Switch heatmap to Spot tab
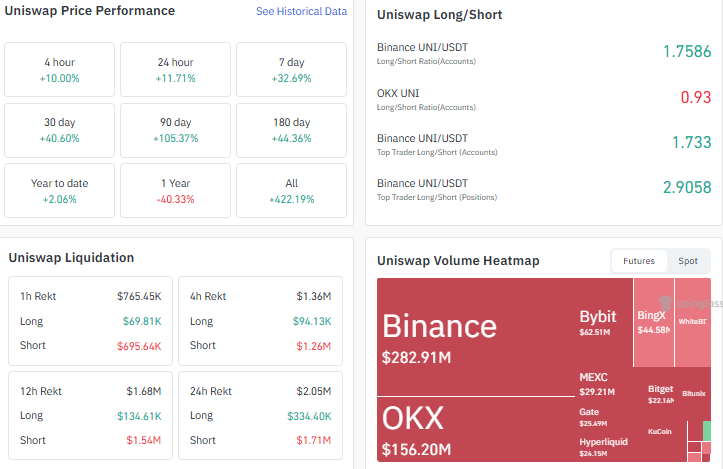 tap(687, 261)
